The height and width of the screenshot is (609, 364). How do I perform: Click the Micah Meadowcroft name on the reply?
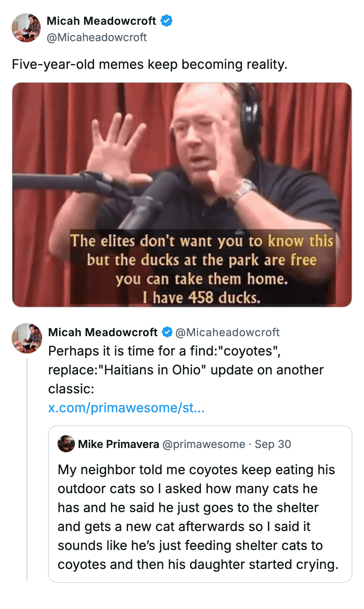pyautogui.click(x=103, y=332)
